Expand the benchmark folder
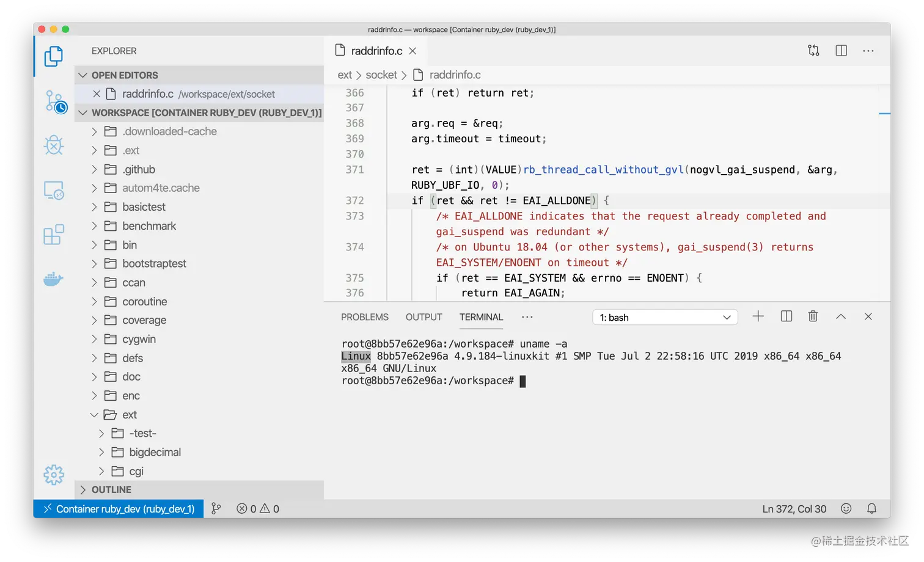Image resolution: width=924 pixels, height=562 pixels. pyautogui.click(x=94, y=226)
